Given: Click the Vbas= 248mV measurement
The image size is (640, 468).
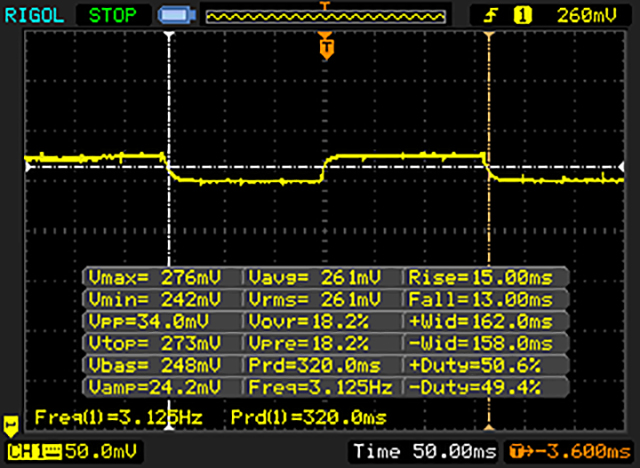Looking at the screenshot, I should pos(155,365).
